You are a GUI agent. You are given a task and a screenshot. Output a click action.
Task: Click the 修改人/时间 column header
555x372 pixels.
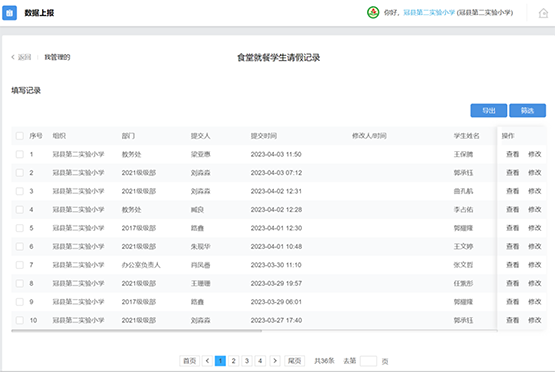pyautogui.click(x=369, y=136)
